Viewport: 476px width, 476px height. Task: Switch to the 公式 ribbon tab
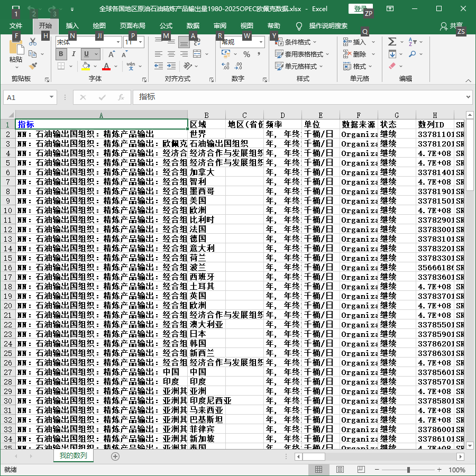click(x=166, y=26)
